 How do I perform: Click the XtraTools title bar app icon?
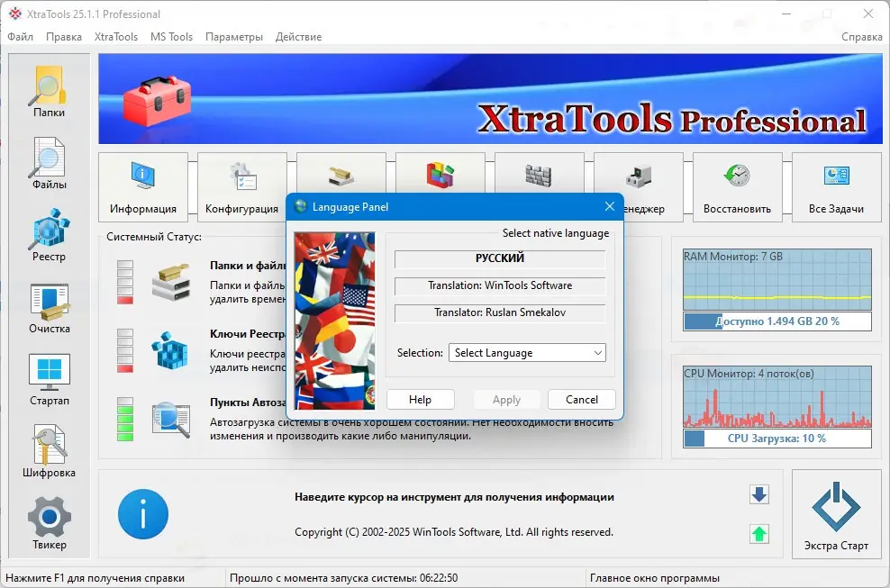tap(15, 14)
